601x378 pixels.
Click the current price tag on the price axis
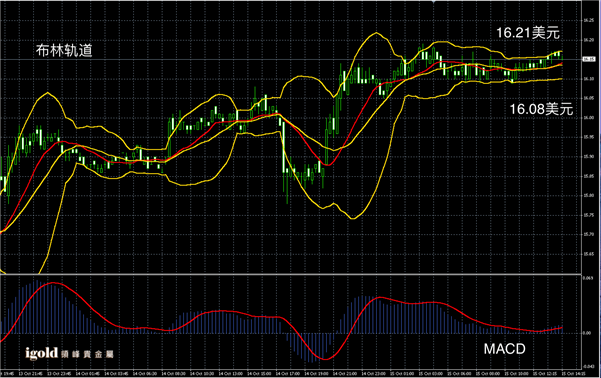coord(589,59)
